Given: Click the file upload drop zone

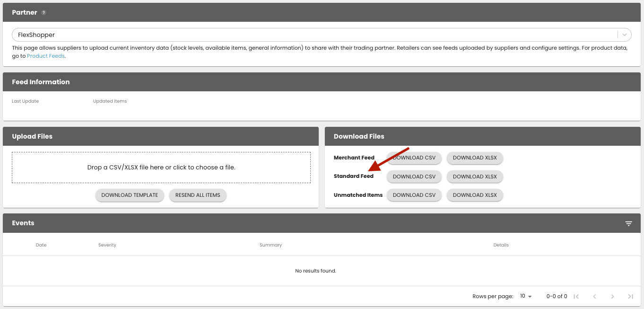Looking at the screenshot, I should click(x=161, y=167).
